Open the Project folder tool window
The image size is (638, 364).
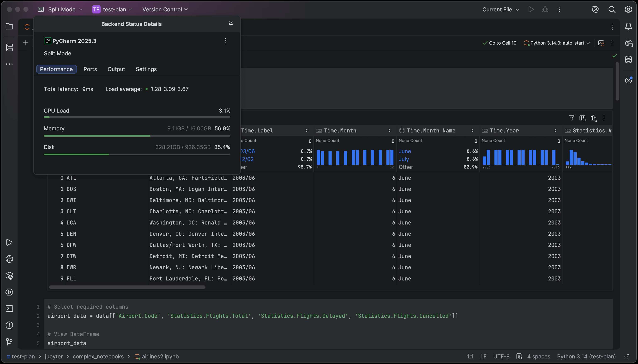[x=9, y=27]
